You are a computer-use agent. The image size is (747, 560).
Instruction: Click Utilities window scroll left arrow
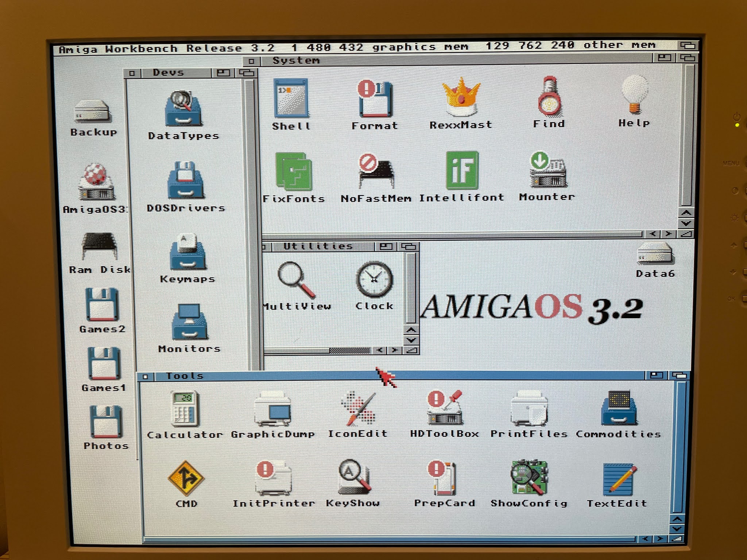pyautogui.click(x=380, y=350)
